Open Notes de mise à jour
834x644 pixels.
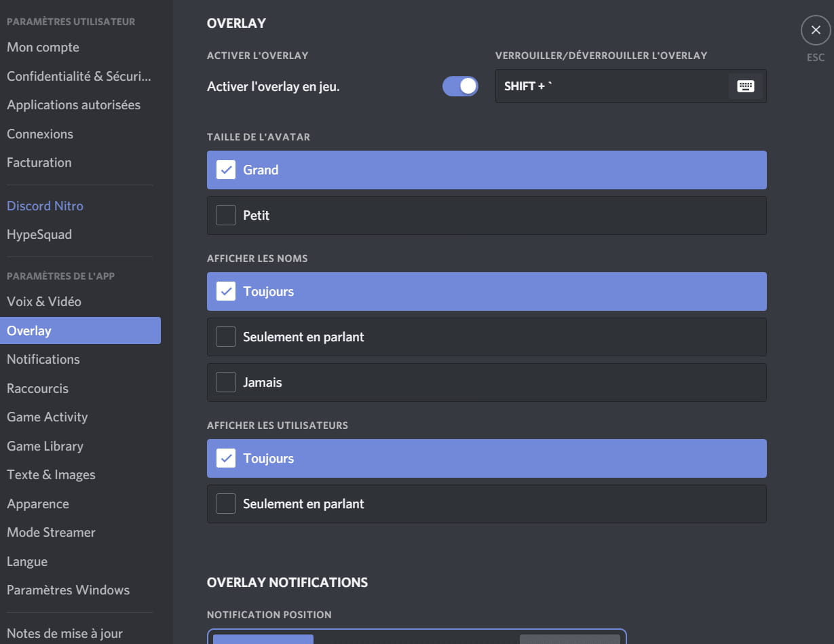pos(64,633)
